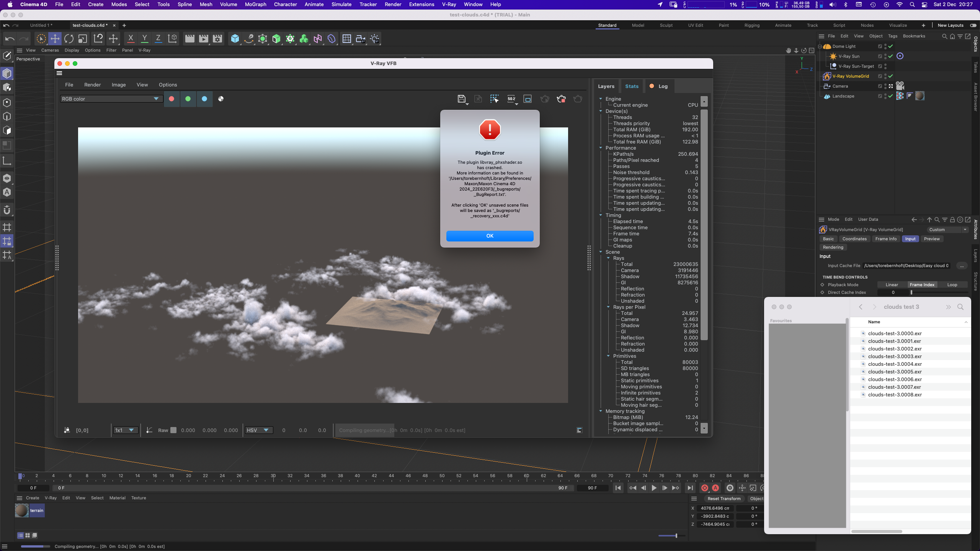The image size is (980, 551).
Task: Collapse the Memory tracking section
Action: 601,411
